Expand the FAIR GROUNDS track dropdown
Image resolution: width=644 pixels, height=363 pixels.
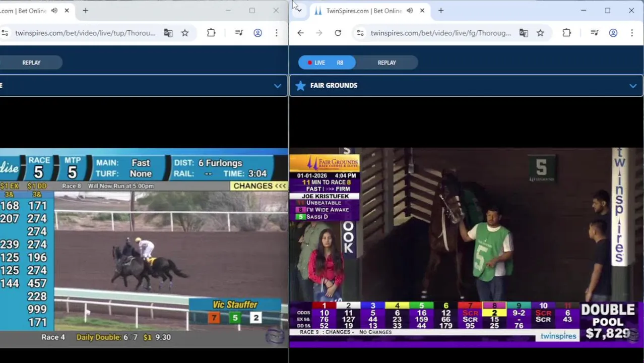click(x=633, y=86)
